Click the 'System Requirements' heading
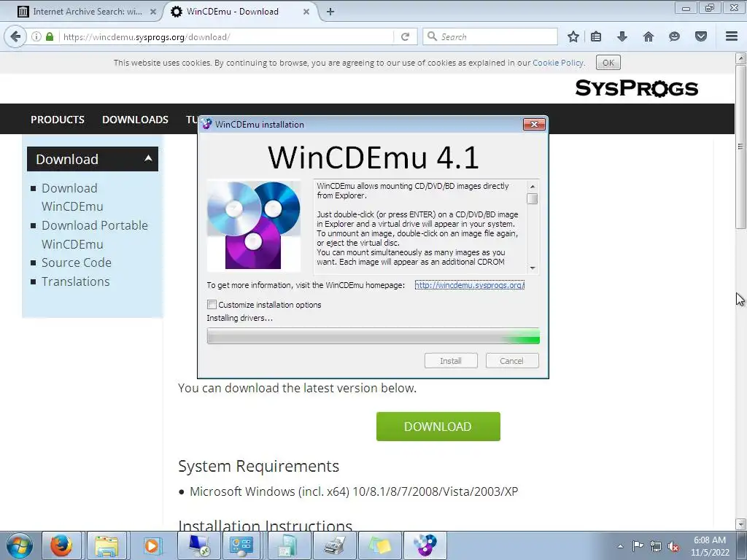The width and height of the screenshot is (747, 560). [258, 466]
